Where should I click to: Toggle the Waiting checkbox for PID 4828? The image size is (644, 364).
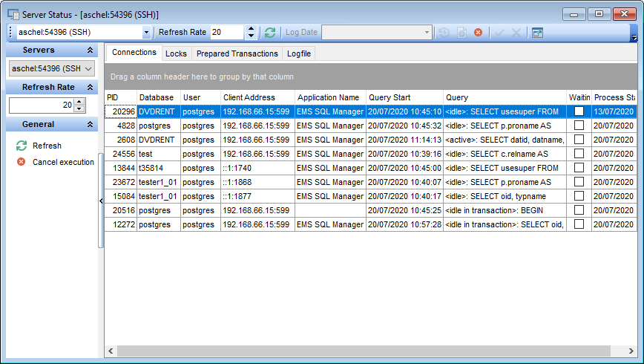tap(579, 125)
